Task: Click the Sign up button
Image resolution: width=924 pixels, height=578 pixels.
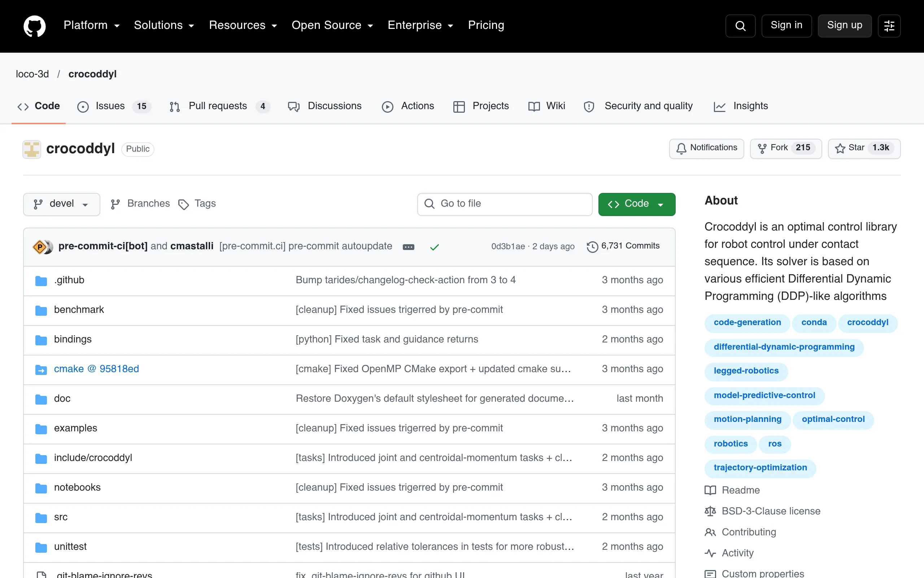Action: (844, 26)
